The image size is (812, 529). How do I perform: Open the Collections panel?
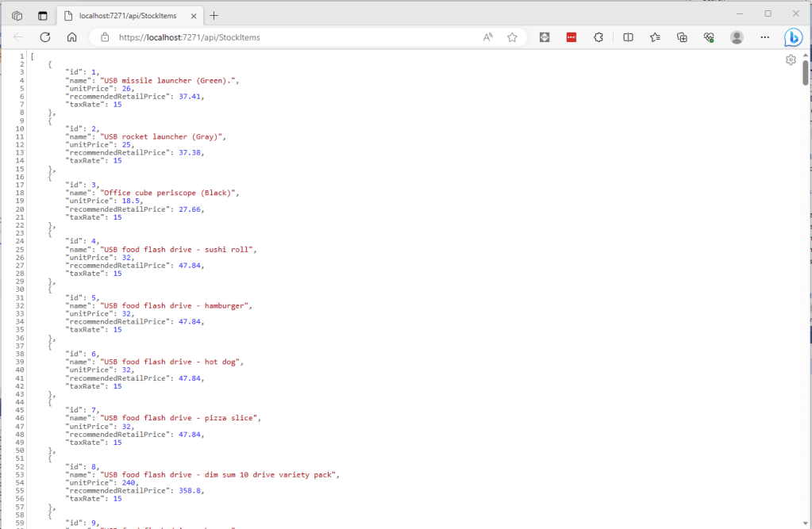click(682, 37)
